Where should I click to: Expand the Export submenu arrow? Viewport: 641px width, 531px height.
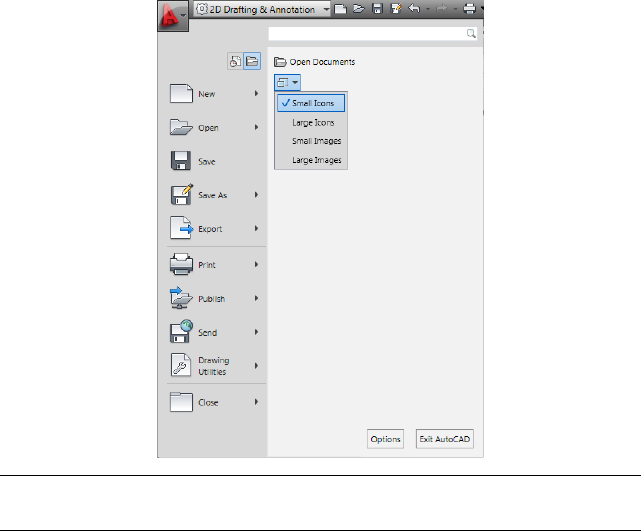[x=256, y=229]
